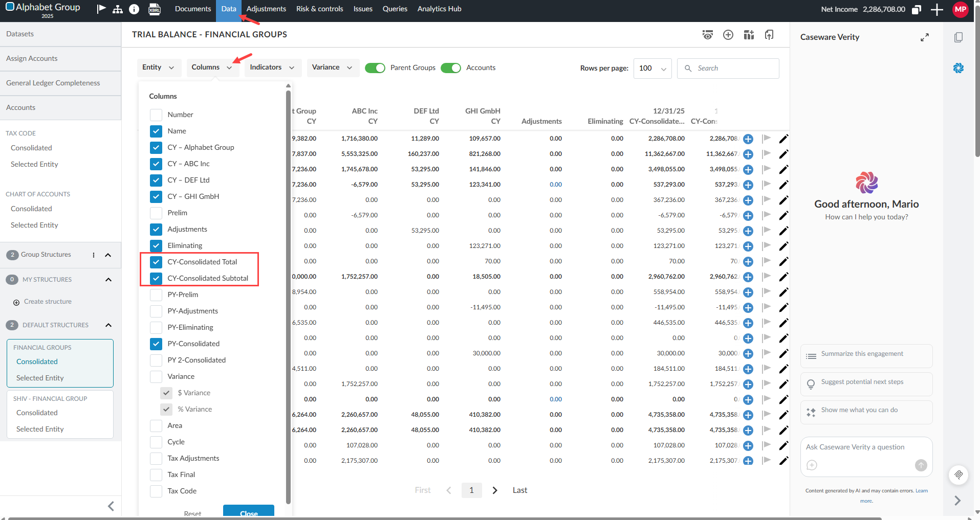Viewport: 980px width, 520px height.
Task: Click Show me what you can do
Action: [866, 412]
